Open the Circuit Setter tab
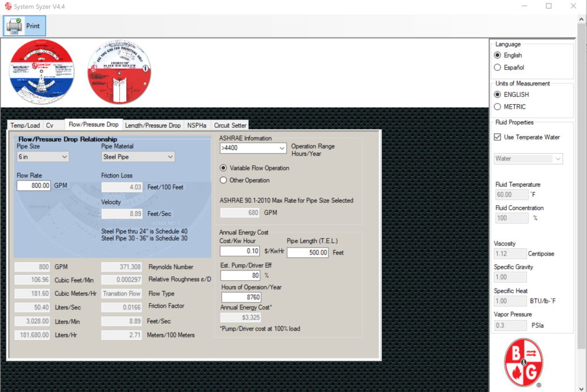The height and width of the screenshot is (392, 587). [x=230, y=126]
